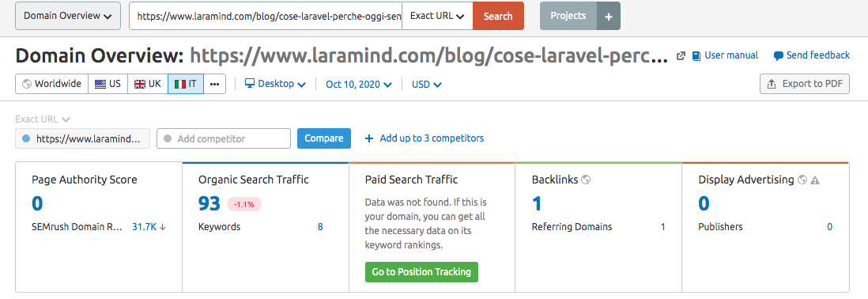Click the blue Compare button
The image size is (868, 299).
pyautogui.click(x=324, y=138)
